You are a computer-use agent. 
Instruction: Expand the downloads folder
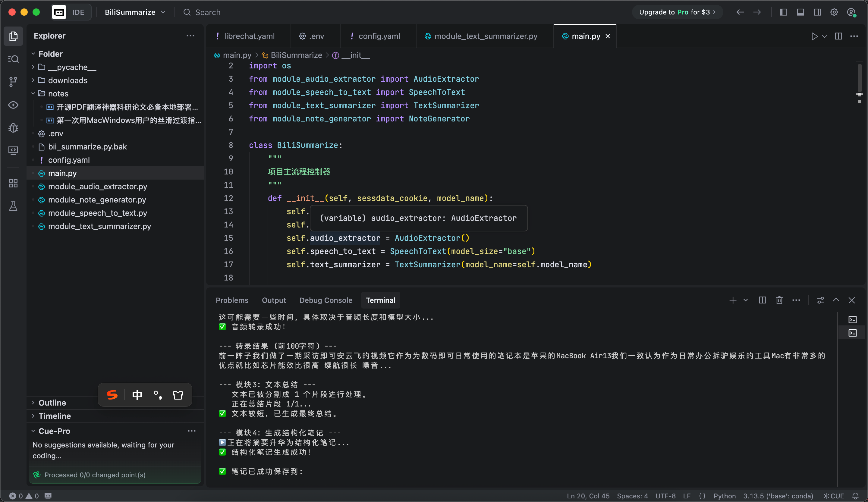[68, 80]
